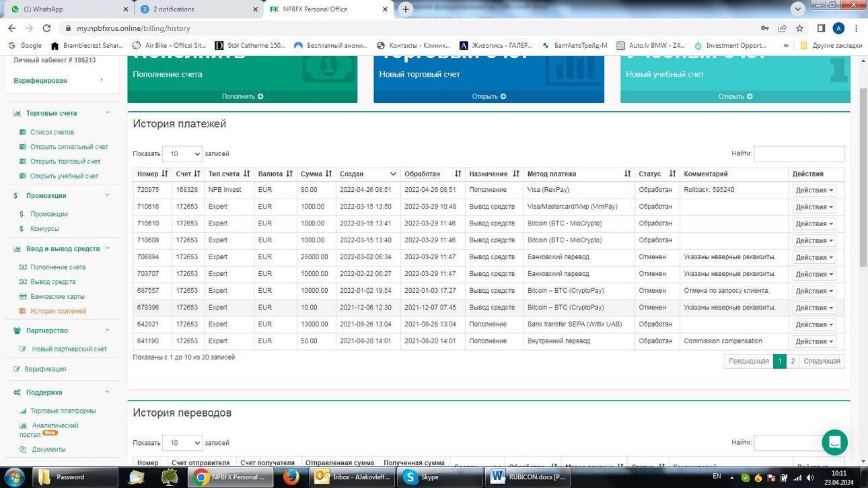Go back with browser back arrow
Screen dimensions: 868x488
[x=11, y=28]
